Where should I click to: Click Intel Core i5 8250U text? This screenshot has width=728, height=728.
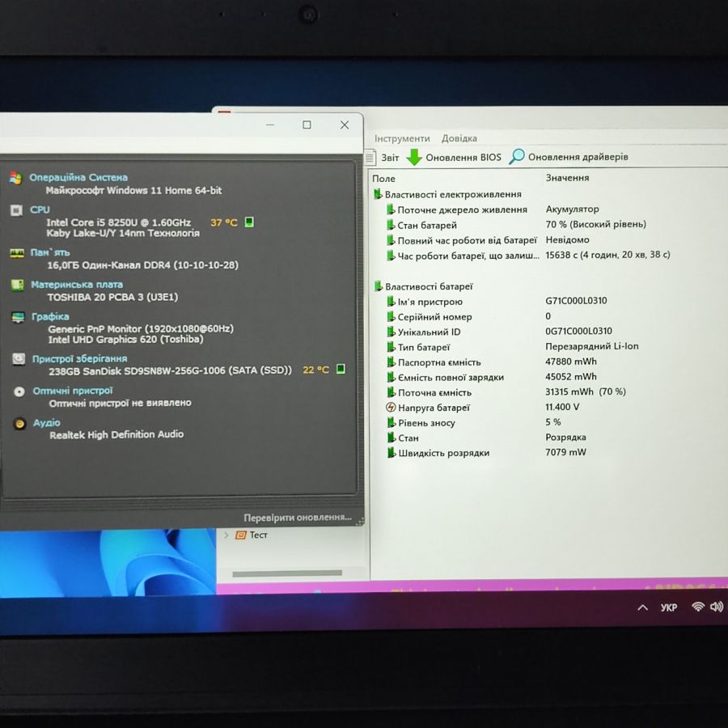coord(118,222)
